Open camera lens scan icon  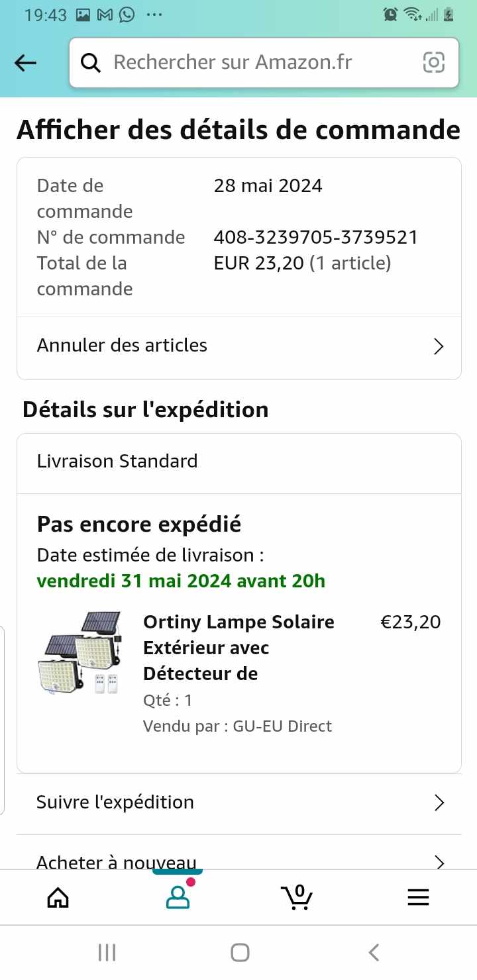[x=433, y=63]
